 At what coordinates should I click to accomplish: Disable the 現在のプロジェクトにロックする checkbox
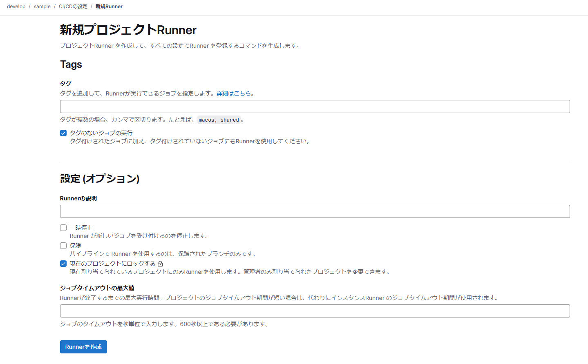(x=63, y=264)
